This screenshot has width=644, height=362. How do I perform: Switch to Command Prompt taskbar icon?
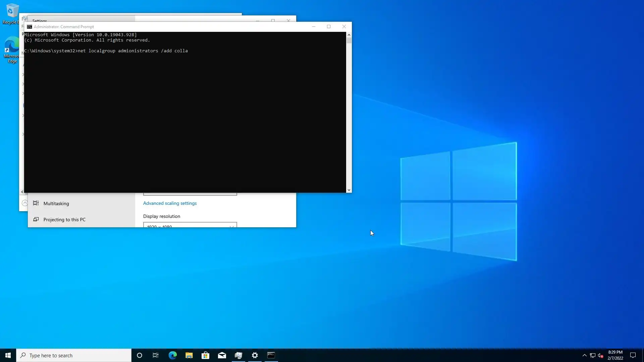271,355
